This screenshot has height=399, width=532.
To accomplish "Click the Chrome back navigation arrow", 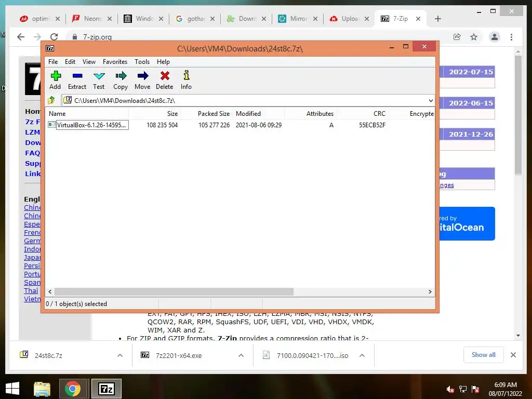I will (x=21, y=37).
